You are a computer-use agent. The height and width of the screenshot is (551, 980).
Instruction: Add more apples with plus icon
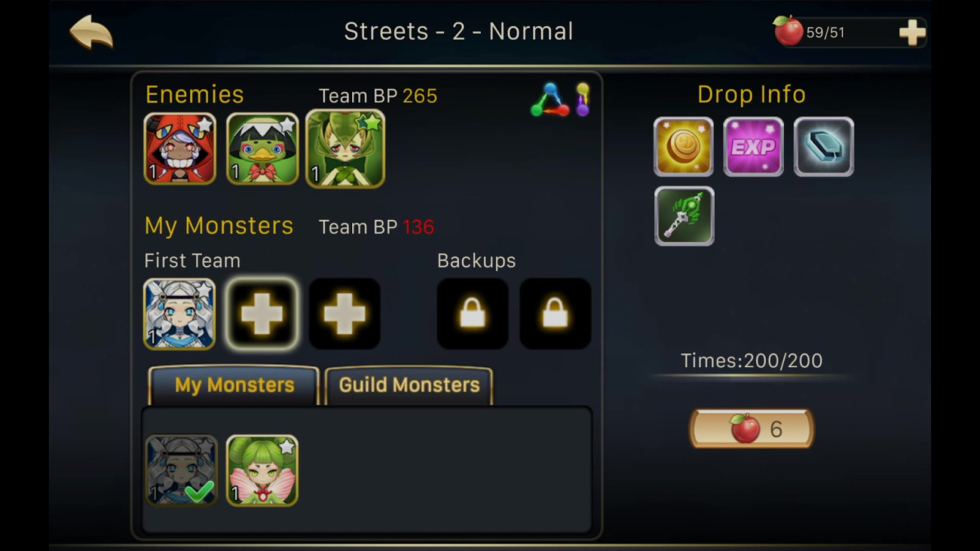point(912,32)
